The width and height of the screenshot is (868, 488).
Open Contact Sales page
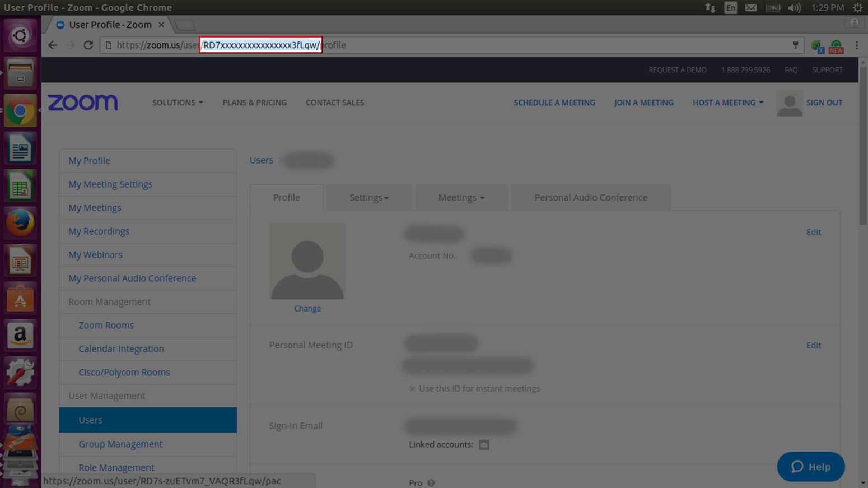tap(335, 103)
